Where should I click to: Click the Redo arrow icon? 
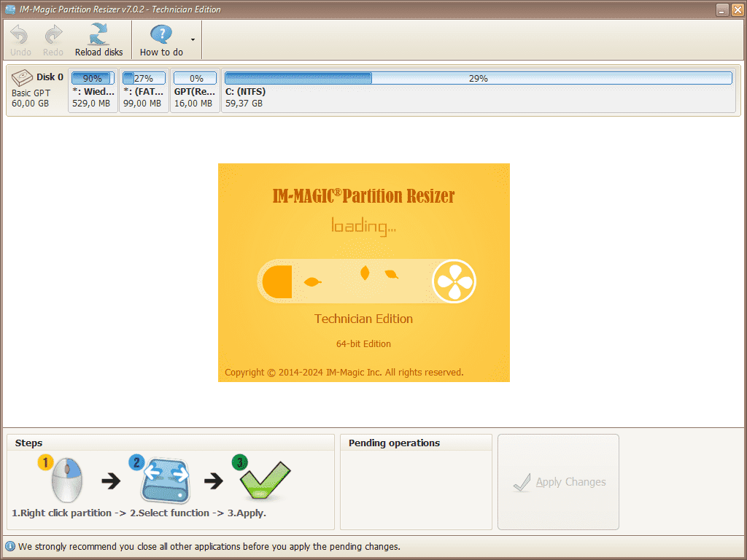point(53,34)
